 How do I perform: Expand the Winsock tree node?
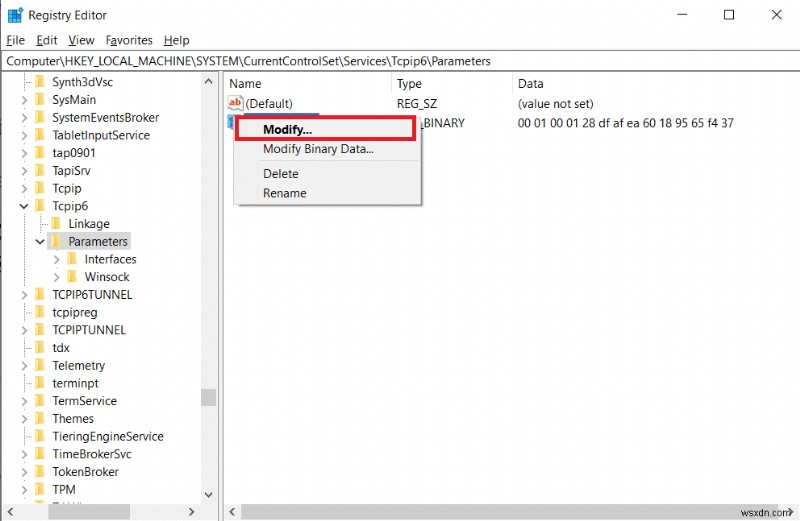(x=57, y=277)
